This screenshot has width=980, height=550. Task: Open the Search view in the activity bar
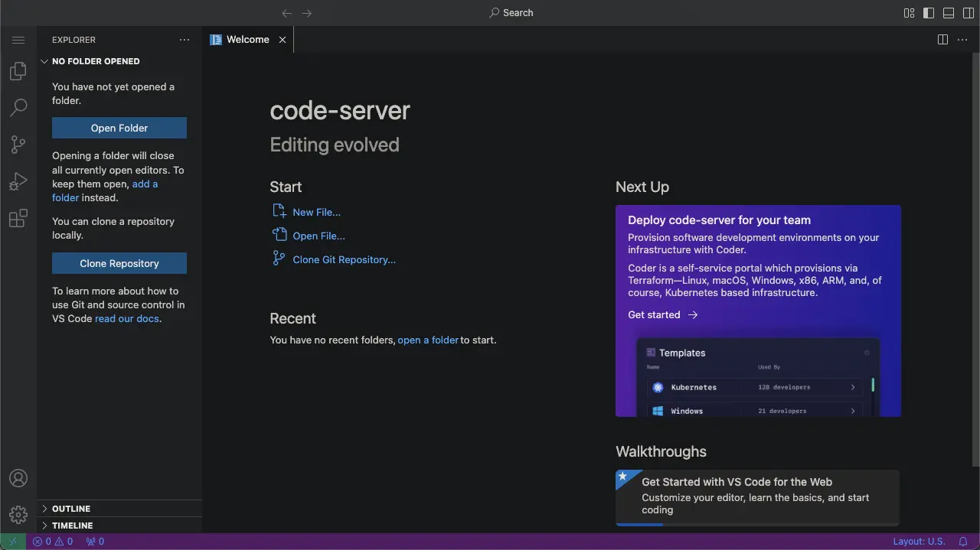18,107
